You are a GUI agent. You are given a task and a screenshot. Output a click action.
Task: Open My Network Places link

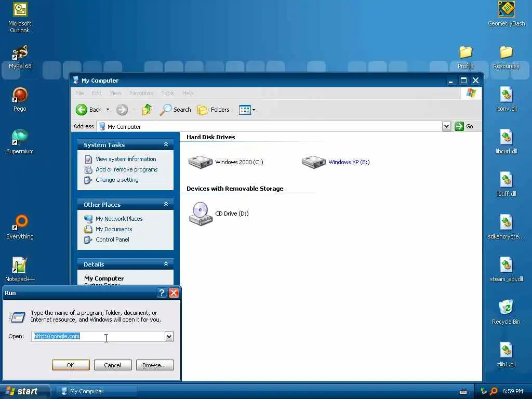[119, 219]
